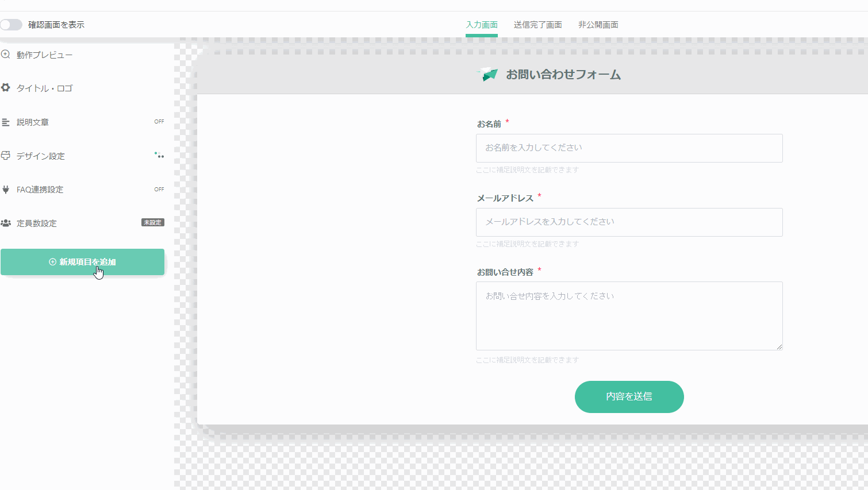Toggle the OFF status of FAQ連携設定
The width and height of the screenshot is (868, 490).
(159, 190)
